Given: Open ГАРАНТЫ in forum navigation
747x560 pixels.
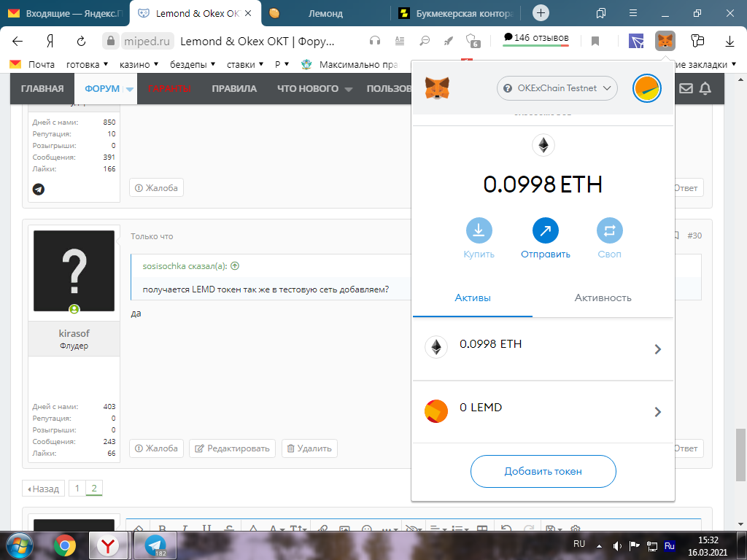Looking at the screenshot, I should pyautogui.click(x=169, y=88).
